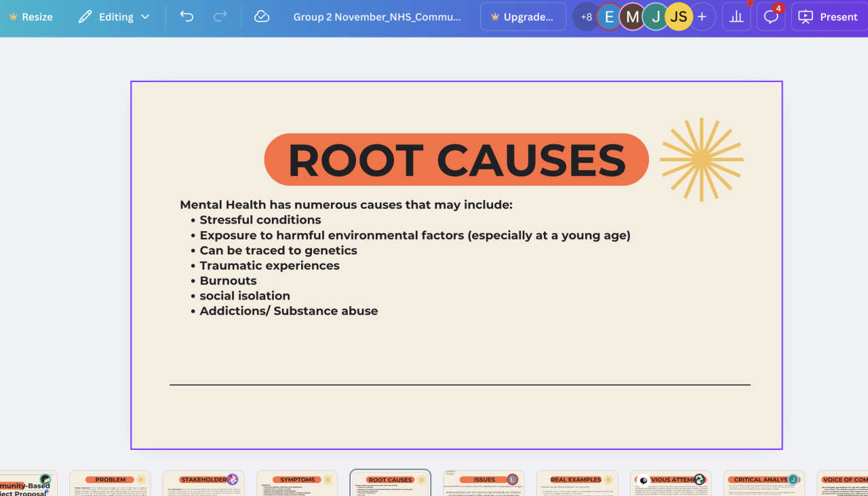868x496 pixels.
Task: Go to the CRITICAL ANALYSIS slide thumbnail
Action: click(x=764, y=483)
